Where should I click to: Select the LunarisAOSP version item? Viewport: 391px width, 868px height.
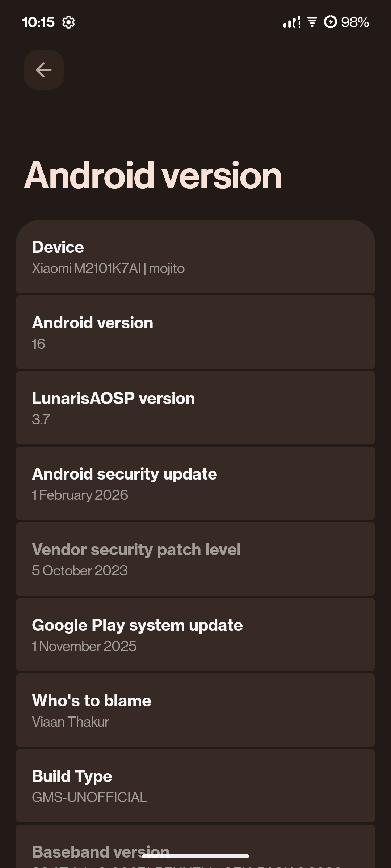pos(195,408)
